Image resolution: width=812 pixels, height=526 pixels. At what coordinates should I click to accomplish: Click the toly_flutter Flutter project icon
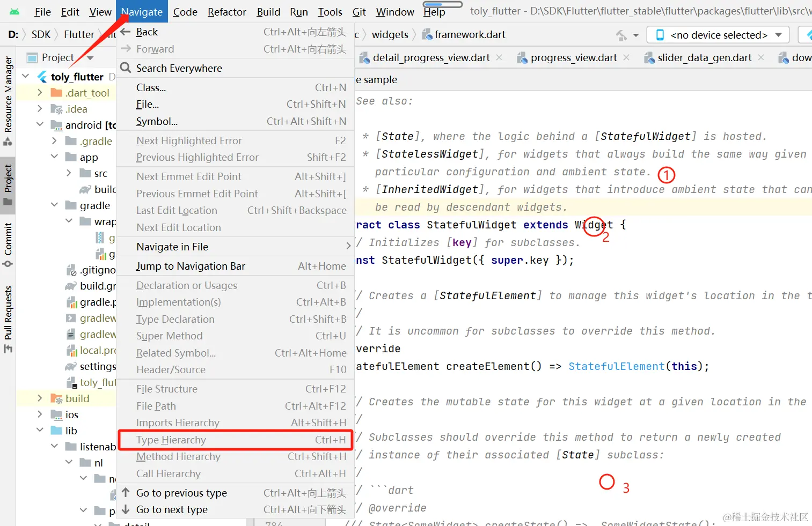click(42, 77)
